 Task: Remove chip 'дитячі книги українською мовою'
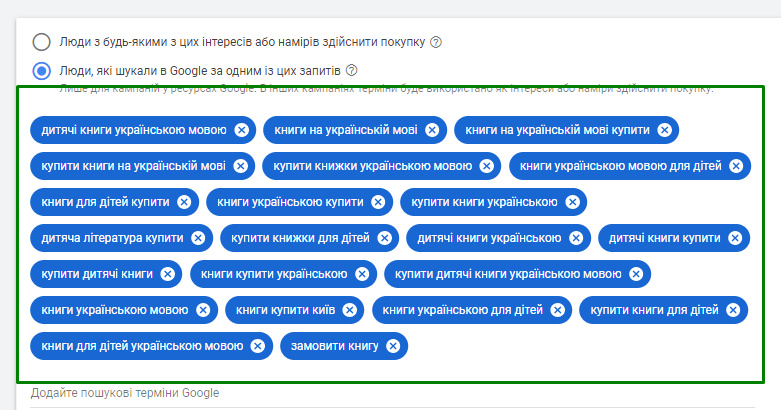tap(241, 130)
